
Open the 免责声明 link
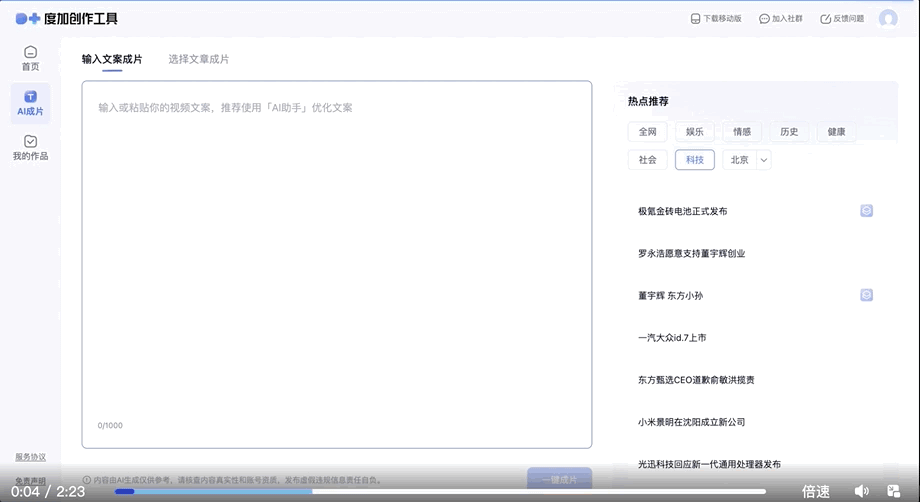31,481
